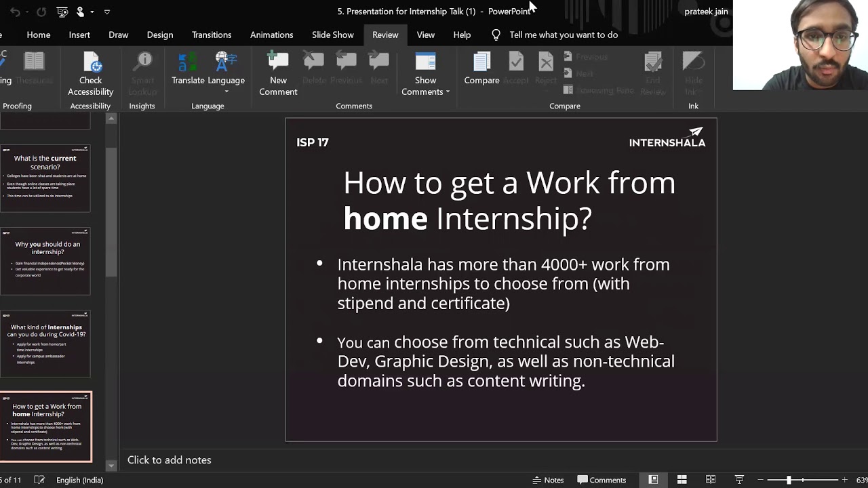Open the Home ribbon tab
Viewport: 868px width, 488px height.
coord(39,35)
